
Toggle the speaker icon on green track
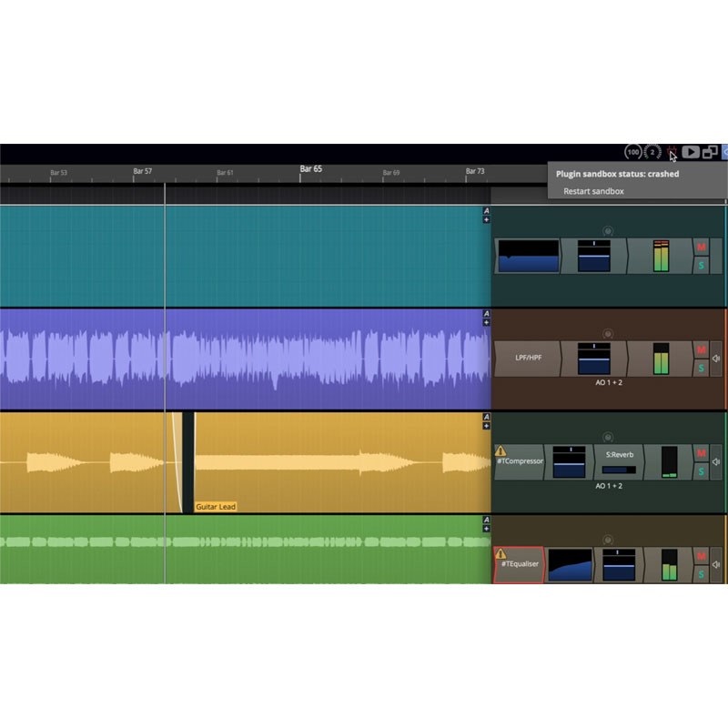click(716, 564)
